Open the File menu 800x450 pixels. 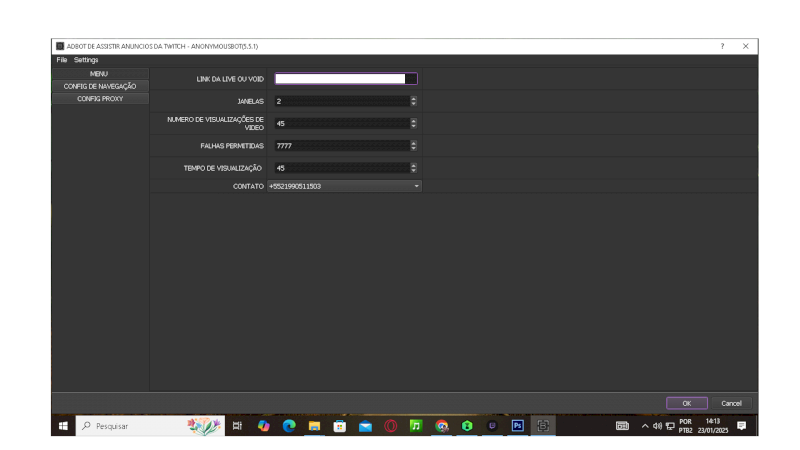pos(62,60)
